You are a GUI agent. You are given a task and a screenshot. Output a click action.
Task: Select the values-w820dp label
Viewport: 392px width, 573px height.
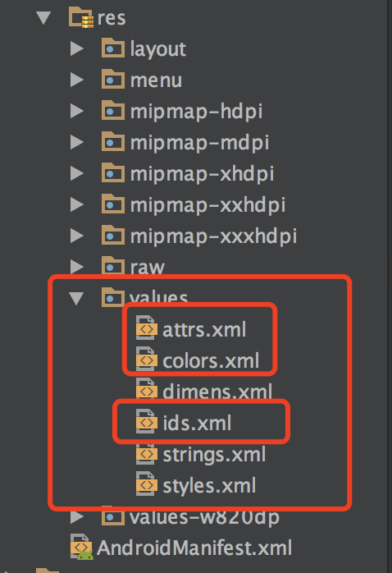[x=204, y=517]
